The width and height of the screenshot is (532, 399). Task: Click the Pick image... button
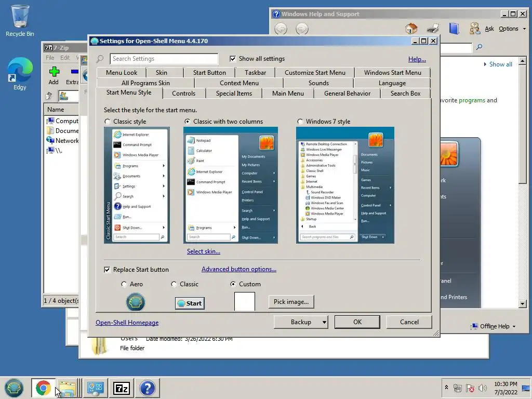coord(291,302)
